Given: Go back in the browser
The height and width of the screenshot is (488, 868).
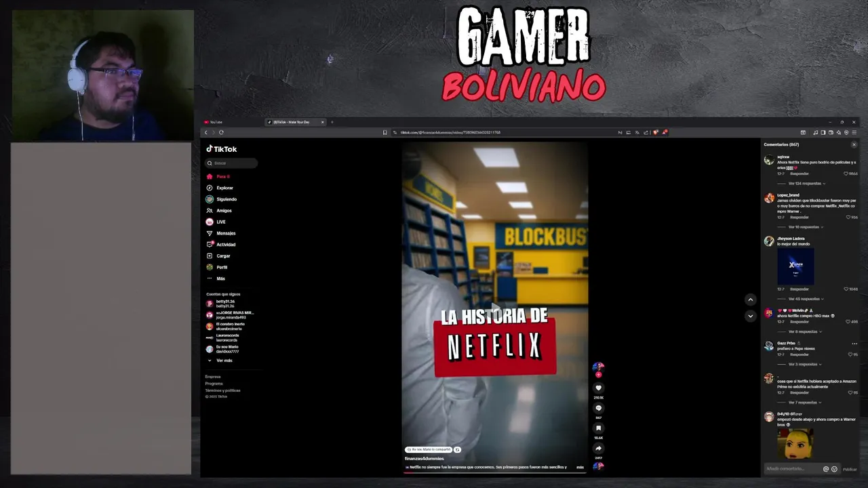Looking at the screenshot, I should coord(206,132).
